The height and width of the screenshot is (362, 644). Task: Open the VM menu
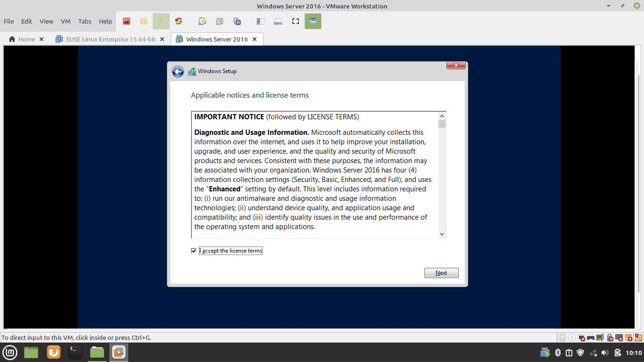(x=66, y=21)
